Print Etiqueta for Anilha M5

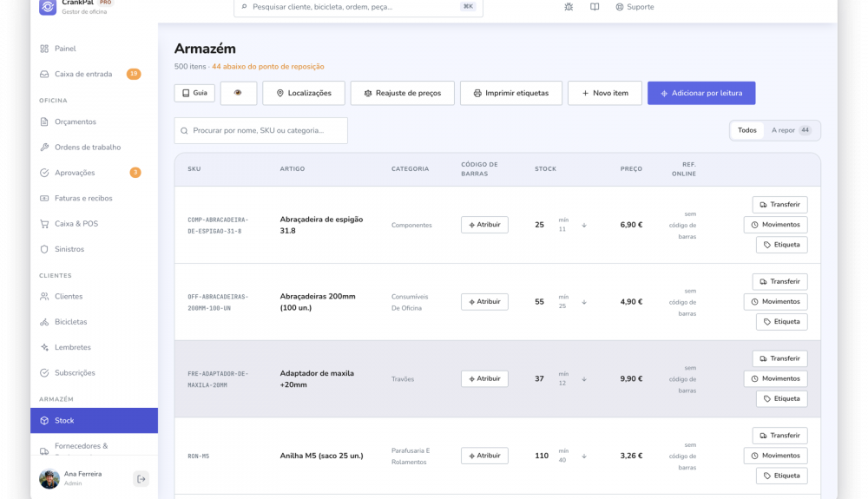[x=782, y=476]
